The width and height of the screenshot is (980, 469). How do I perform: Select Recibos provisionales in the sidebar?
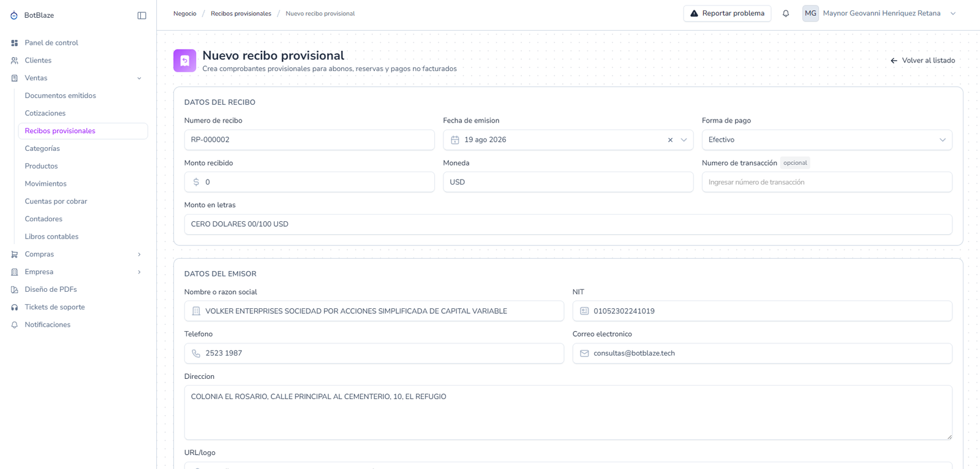click(83, 131)
